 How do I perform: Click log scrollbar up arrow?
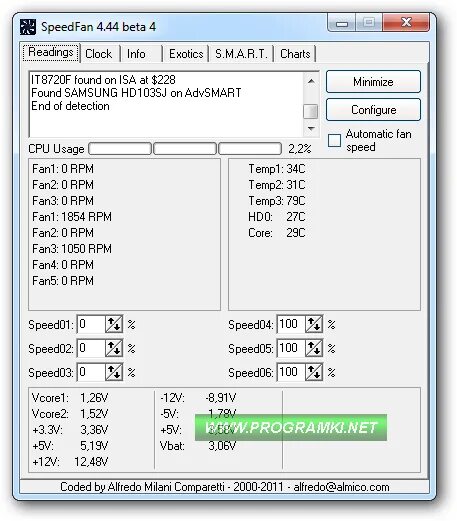311,81
